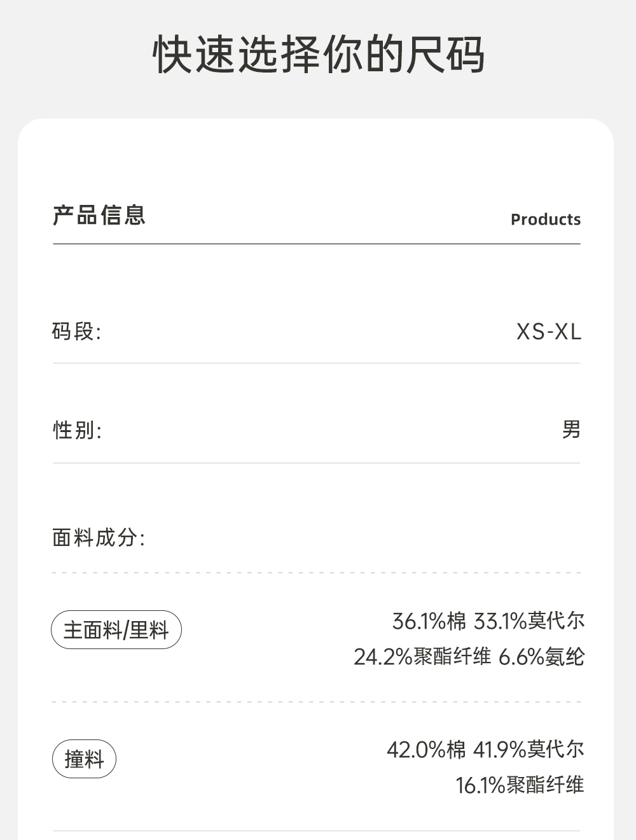Select the XS-XL size range value
Viewport: 636px width, 840px height.
click(x=548, y=332)
